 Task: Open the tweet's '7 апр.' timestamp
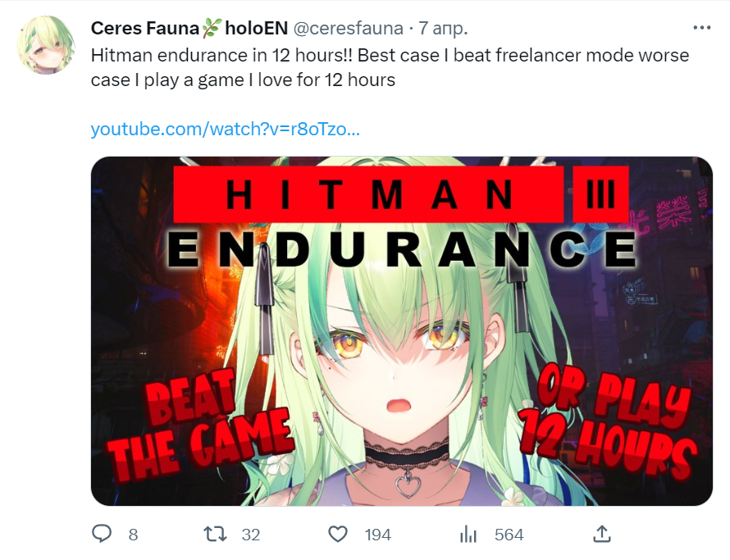(443, 29)
